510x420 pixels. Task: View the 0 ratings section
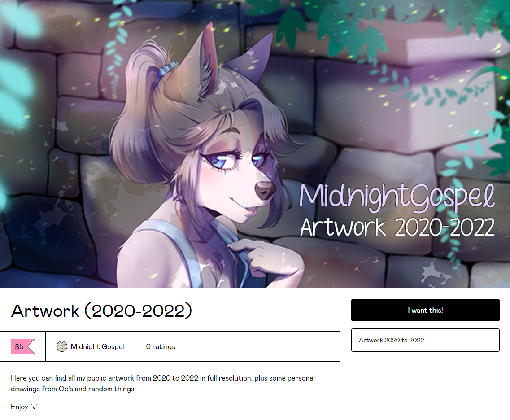click(160, 346)
